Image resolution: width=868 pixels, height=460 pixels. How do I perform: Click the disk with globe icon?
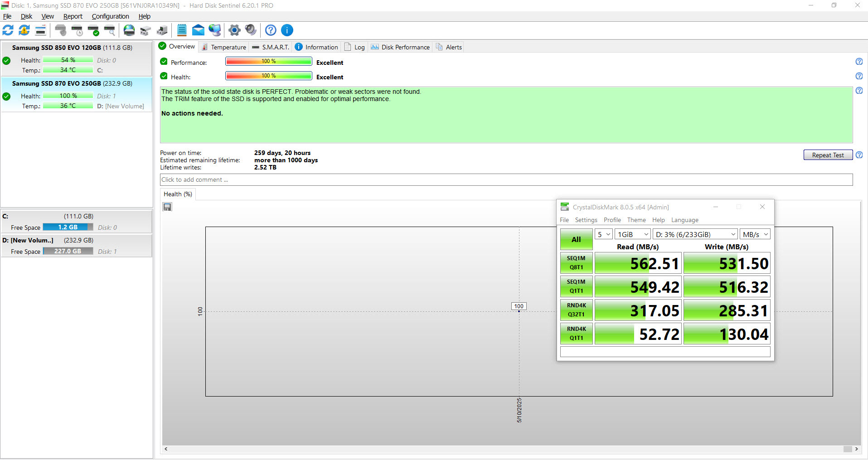click(x=129, y=30)
